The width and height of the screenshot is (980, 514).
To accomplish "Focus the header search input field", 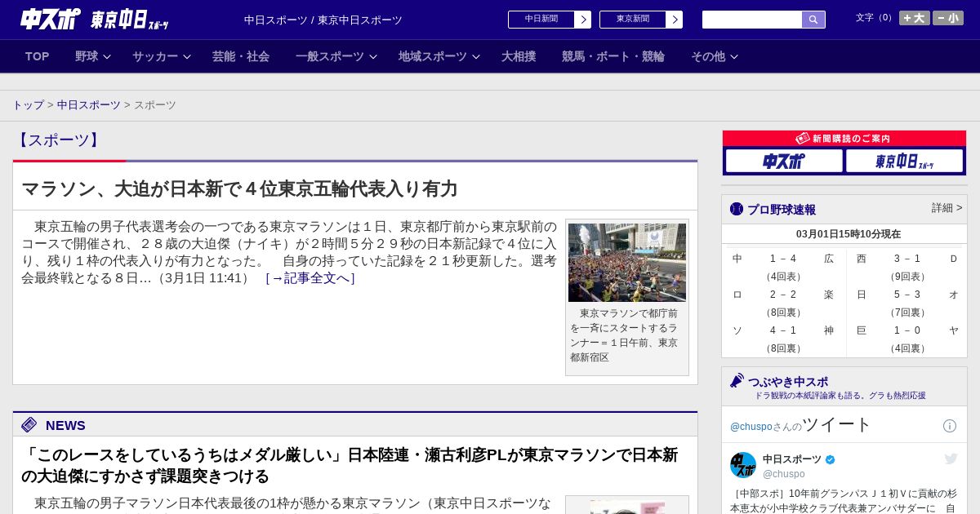I will 752,20.
